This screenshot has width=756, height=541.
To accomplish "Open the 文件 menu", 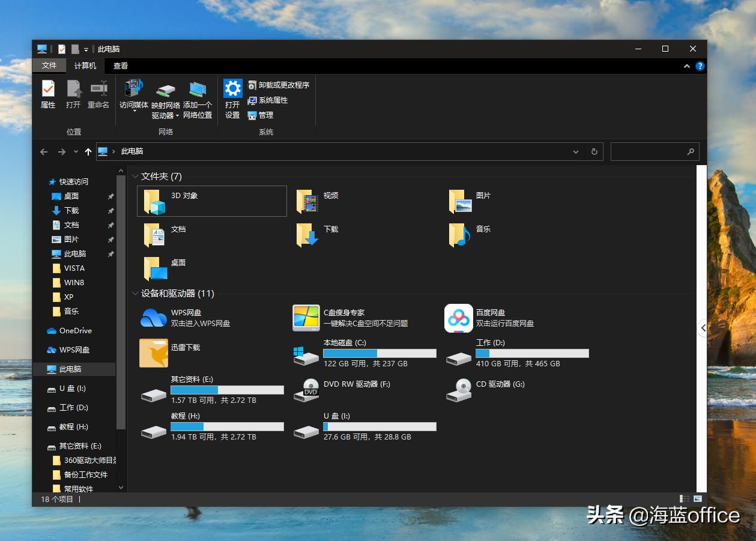I will [49, 65].
